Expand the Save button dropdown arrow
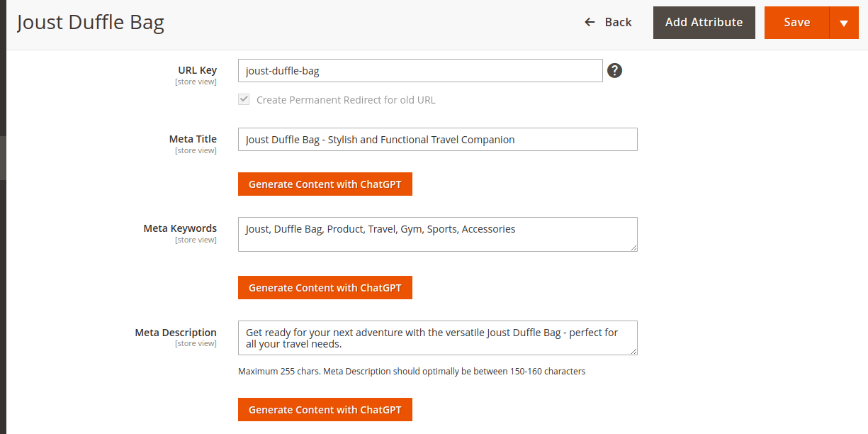 (x=843, y=23)
